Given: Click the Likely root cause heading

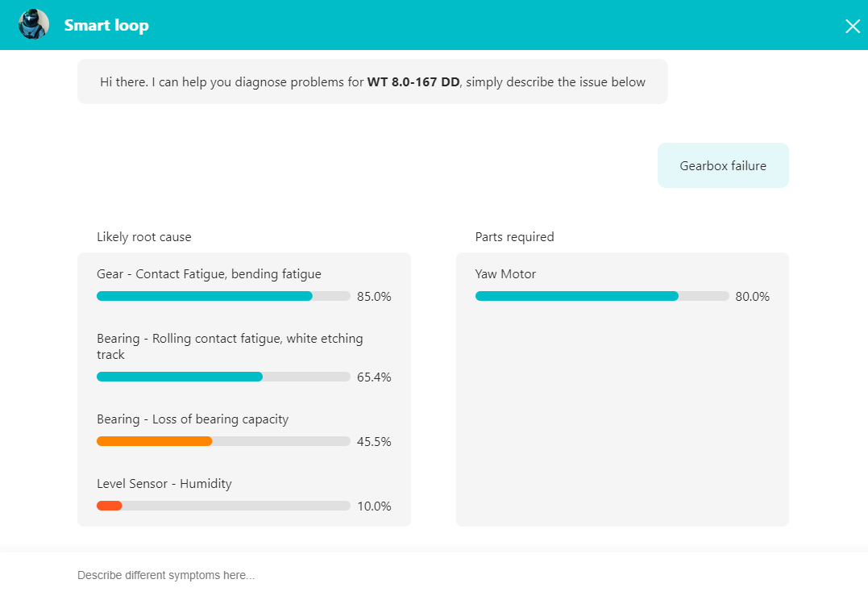Looking at the screenshot, I should point(143,236).
